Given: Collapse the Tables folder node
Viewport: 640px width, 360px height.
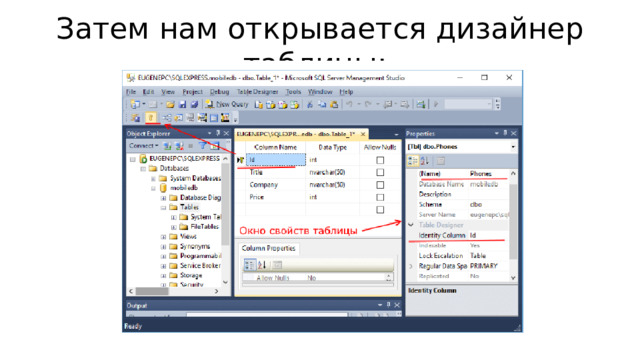Looking at the screenshot, I should [164, 208].
